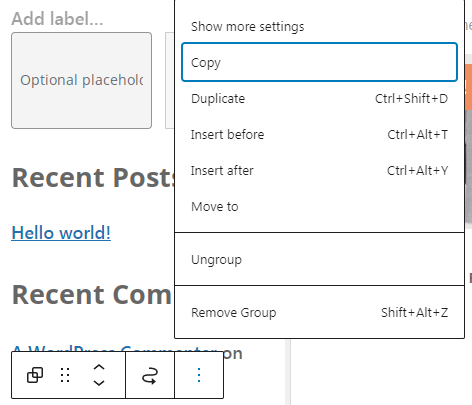
Task: Click the Optional placeholder search field
Action: [x=81, y=80]
